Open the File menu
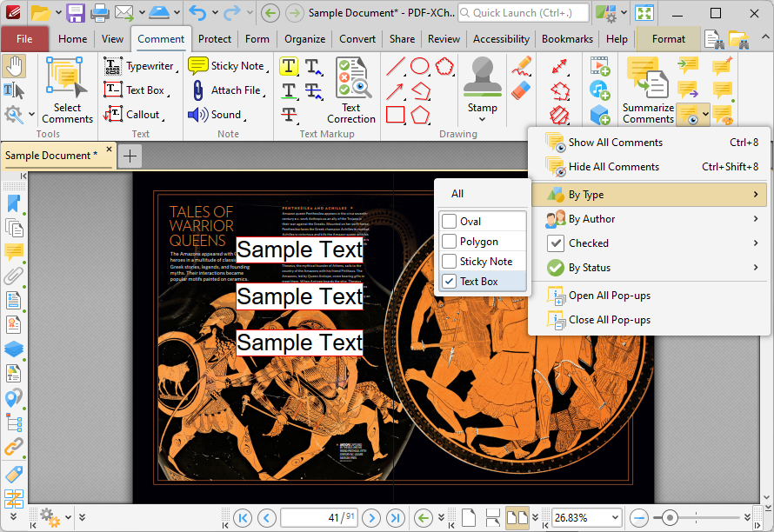 pos(24,39)
